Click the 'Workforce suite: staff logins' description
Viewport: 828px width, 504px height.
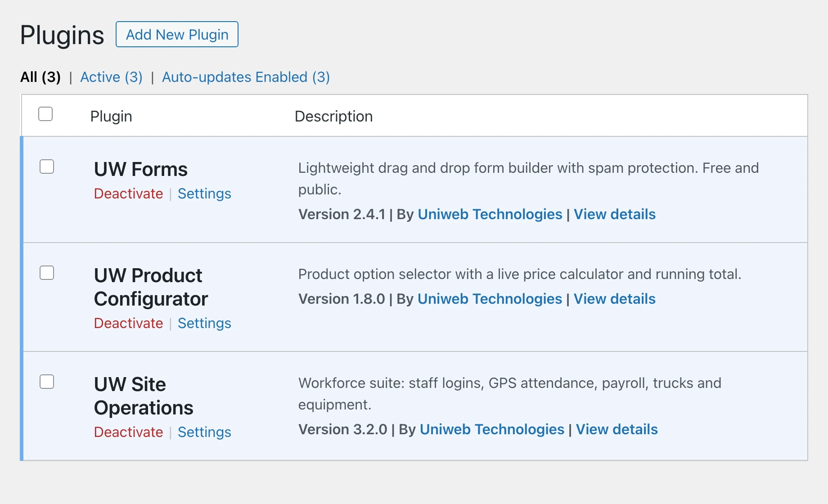point(509,394)
